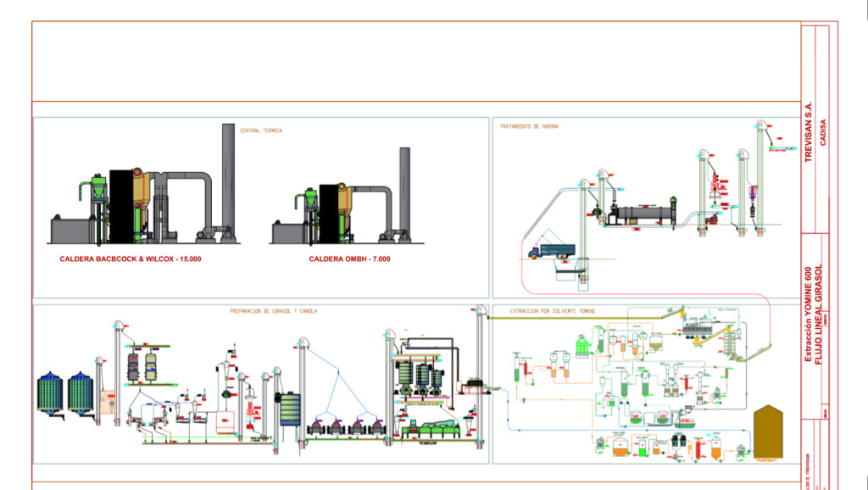Click the CALDERA BACBCOCK & WILCOX - 15.000 label

click(130, 259)
